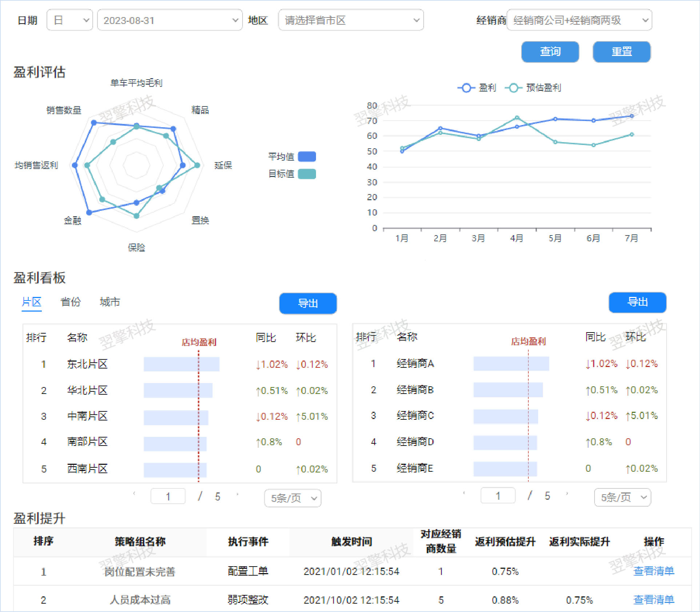
Task: Open the left table 5条/页 page size dropdown
Action: [292, 498]
